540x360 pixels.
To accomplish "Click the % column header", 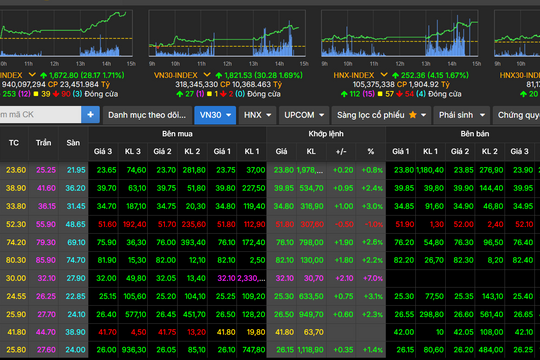I will tap(371, 152).
